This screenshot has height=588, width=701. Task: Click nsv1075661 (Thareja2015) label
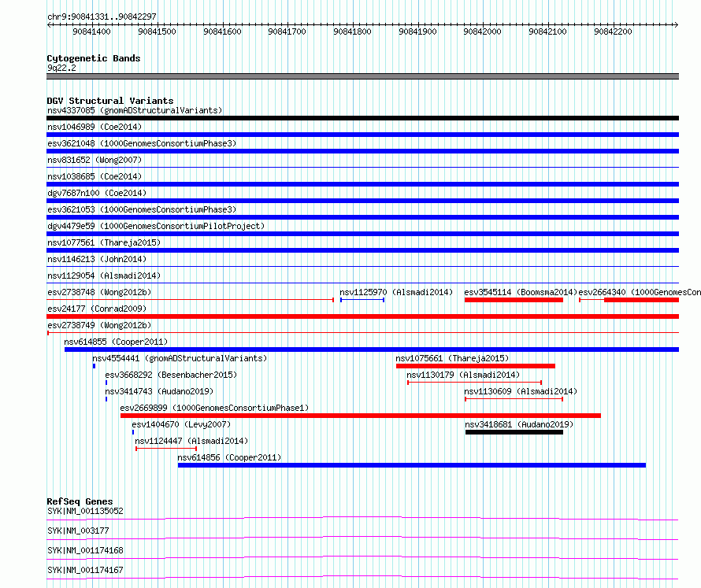pos(452,358)
